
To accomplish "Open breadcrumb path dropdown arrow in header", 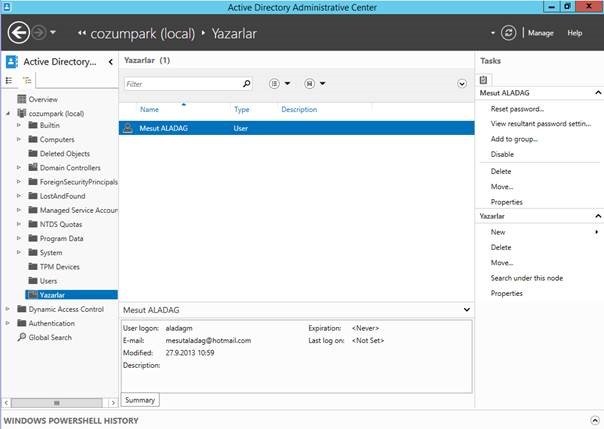I will click(492, 33).
